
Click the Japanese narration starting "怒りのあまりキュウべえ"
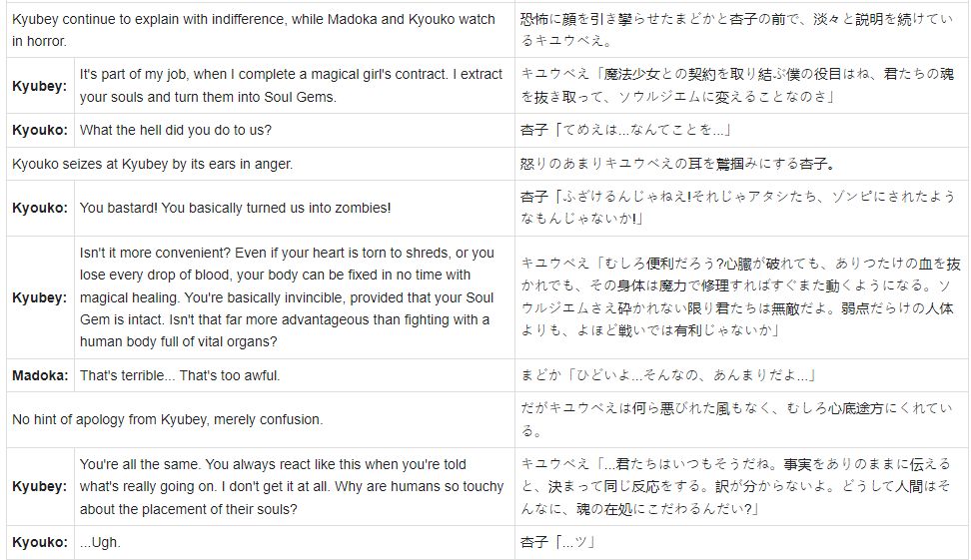pos(677,164)
